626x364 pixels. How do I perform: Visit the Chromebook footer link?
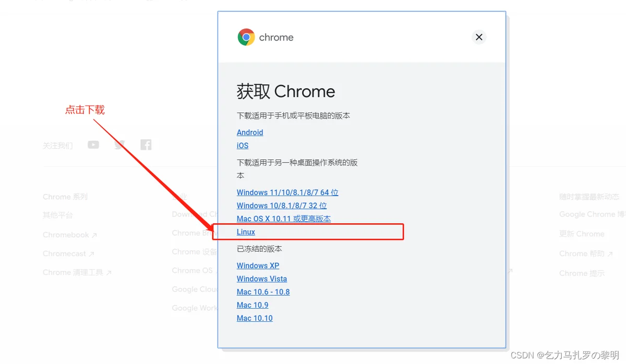click(70, 235)
